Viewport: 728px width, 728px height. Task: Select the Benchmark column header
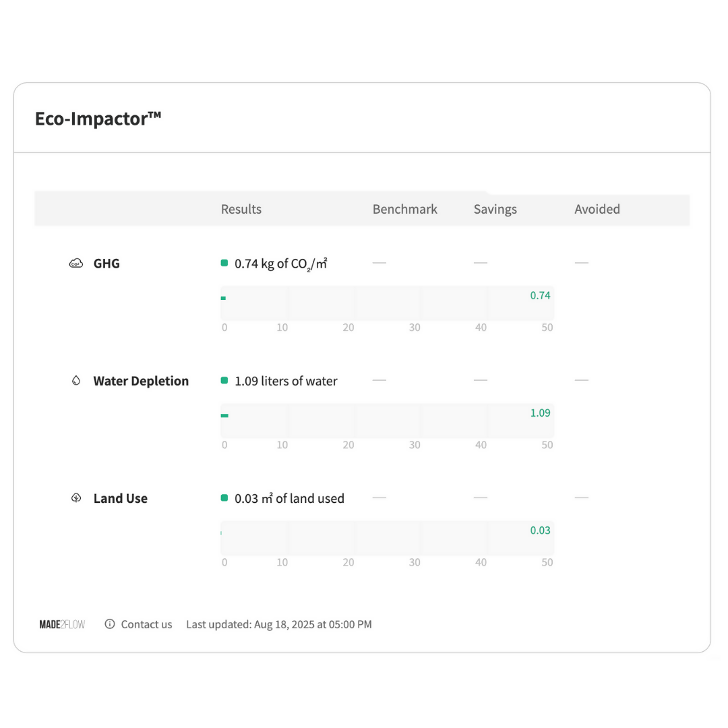405,210
